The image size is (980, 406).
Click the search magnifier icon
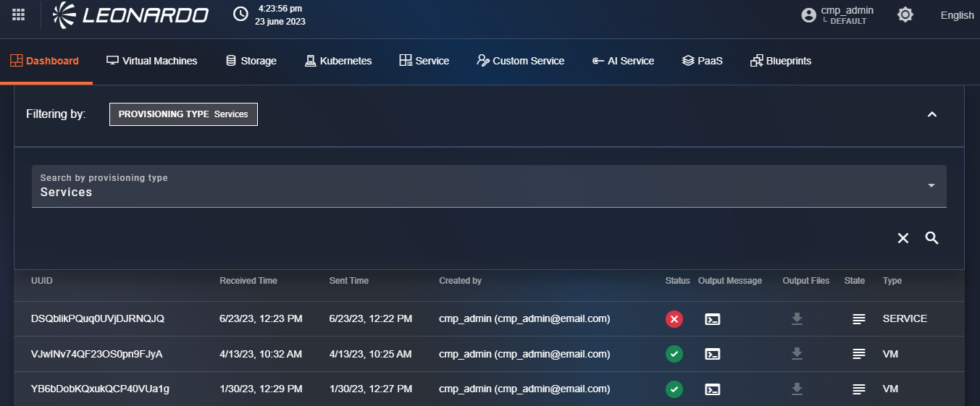[x=931, y=238]
